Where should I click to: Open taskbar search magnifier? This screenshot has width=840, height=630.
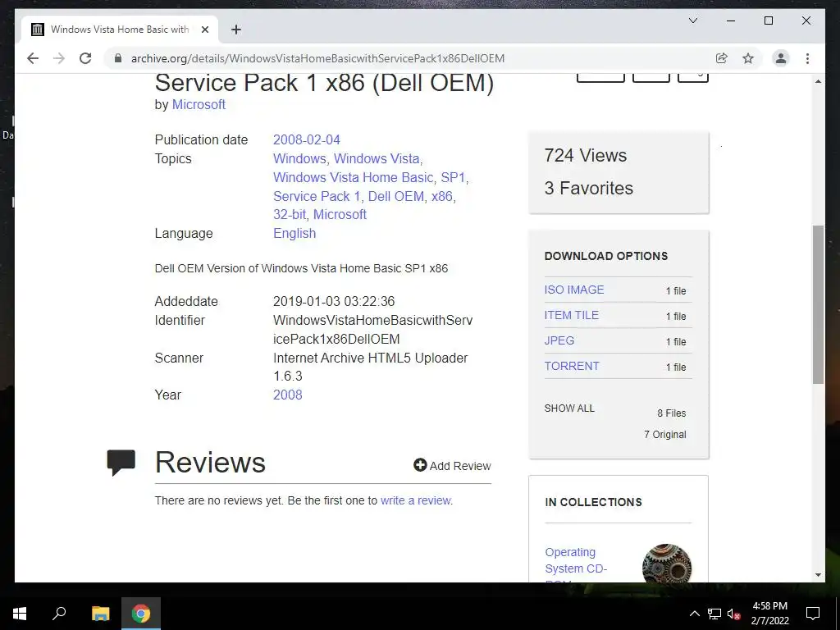(x=59, y=614)
